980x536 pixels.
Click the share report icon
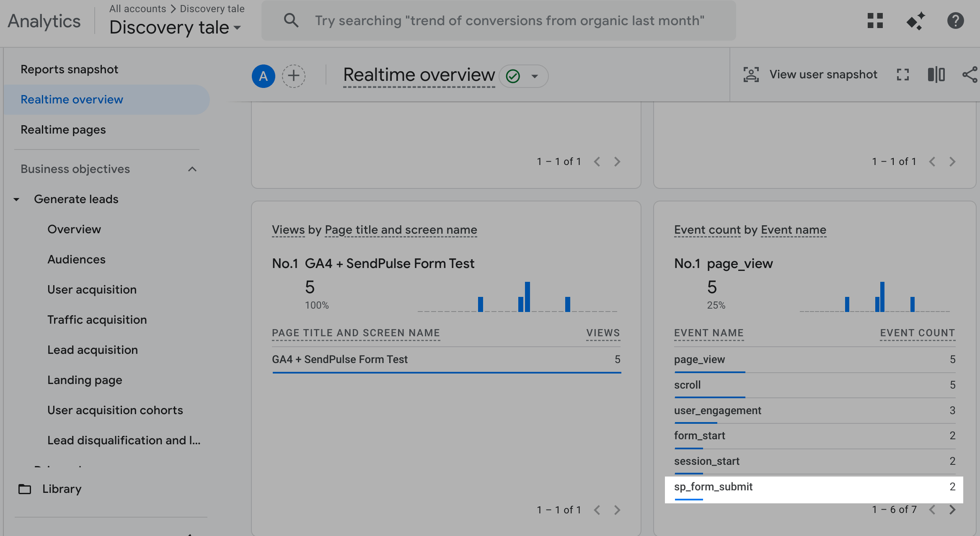970,75
